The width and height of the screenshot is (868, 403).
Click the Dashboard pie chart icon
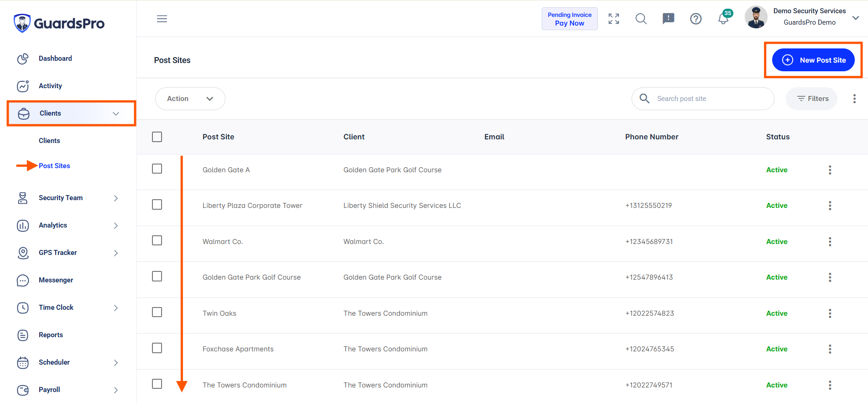coord(23,59)
